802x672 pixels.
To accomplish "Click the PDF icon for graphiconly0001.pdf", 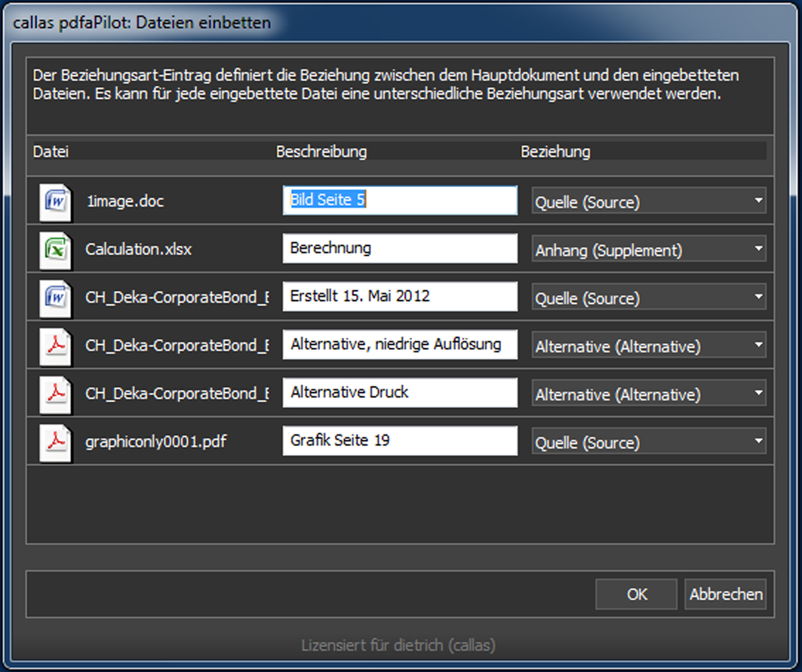I will pyautogui.click(x=56, y=442).
